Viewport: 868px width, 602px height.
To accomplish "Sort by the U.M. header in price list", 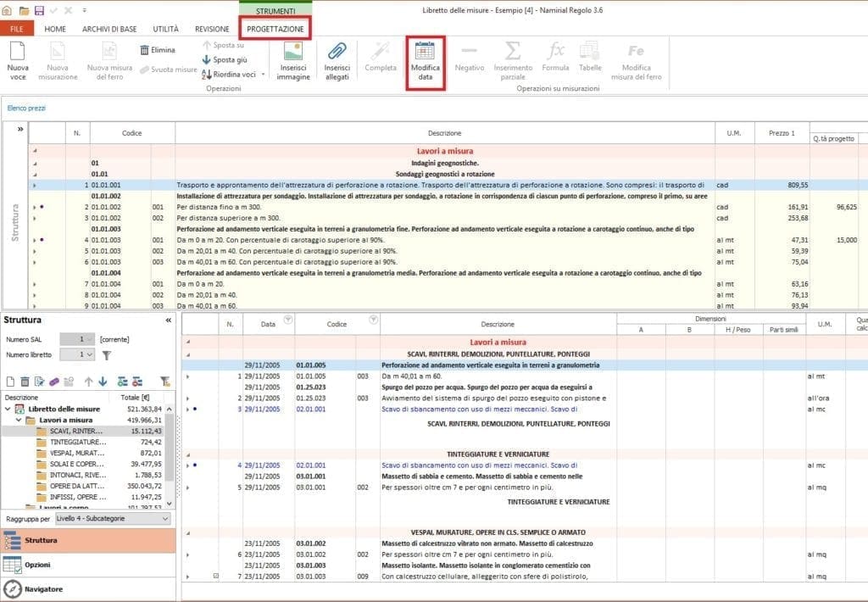I will pyautogui.click(x=734, y=133).
